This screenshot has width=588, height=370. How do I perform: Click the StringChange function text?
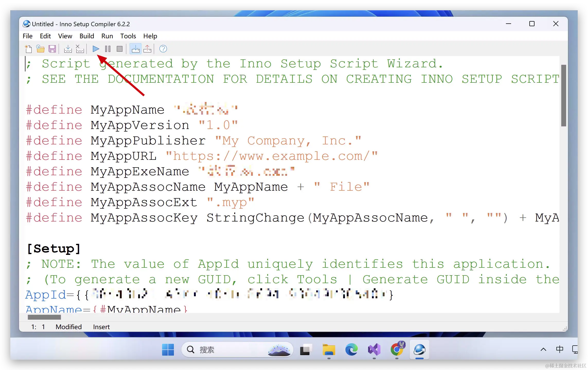255,218
